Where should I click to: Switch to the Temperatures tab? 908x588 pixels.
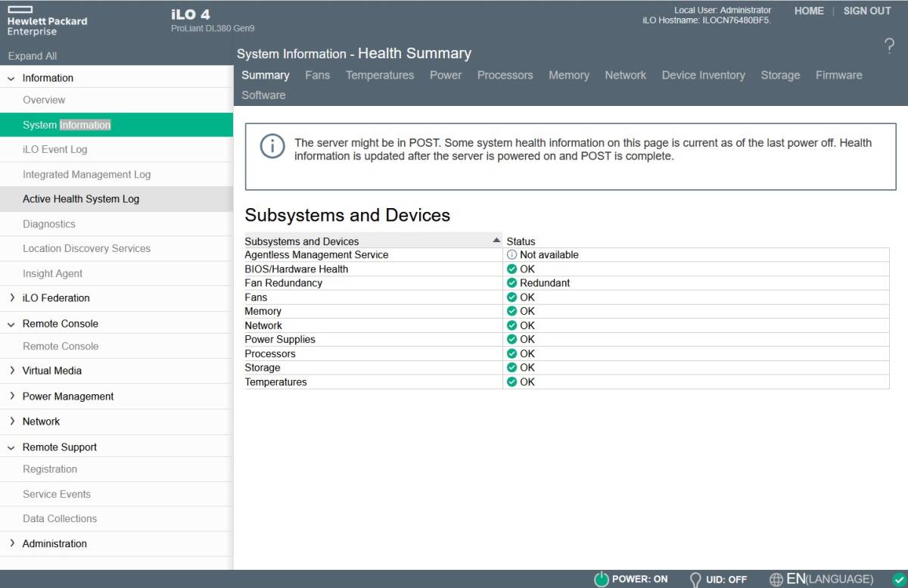pyautogui.click(x=380, y=75)
